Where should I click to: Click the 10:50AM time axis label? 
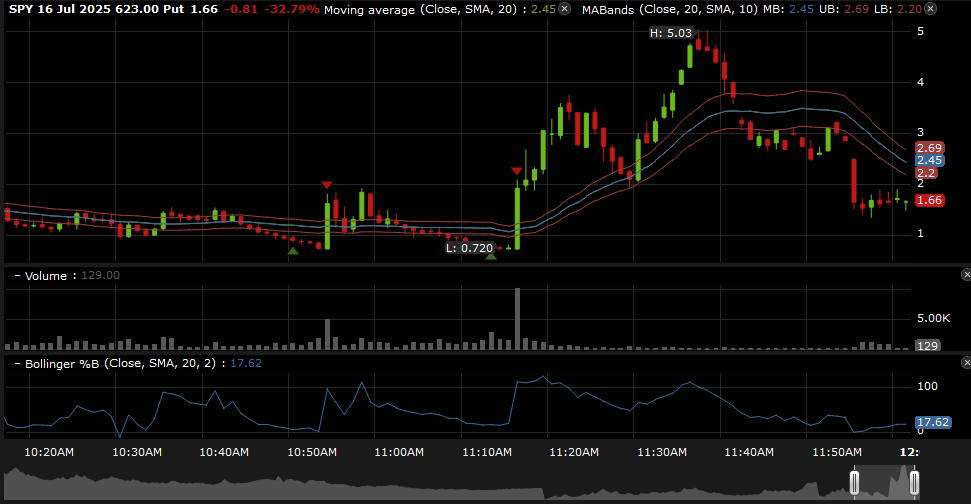point(312,453)
